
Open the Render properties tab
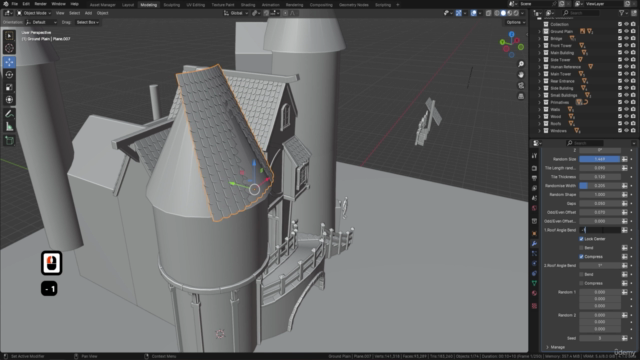534,168
